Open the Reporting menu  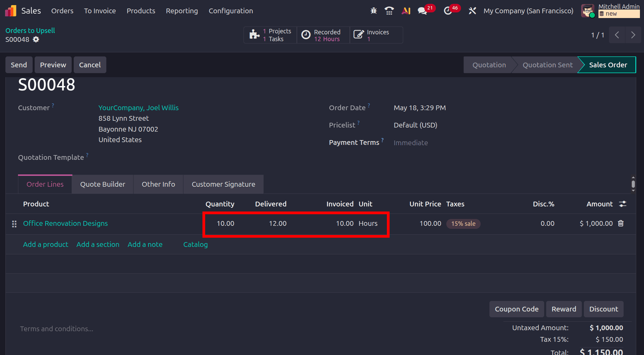[182, 11]
